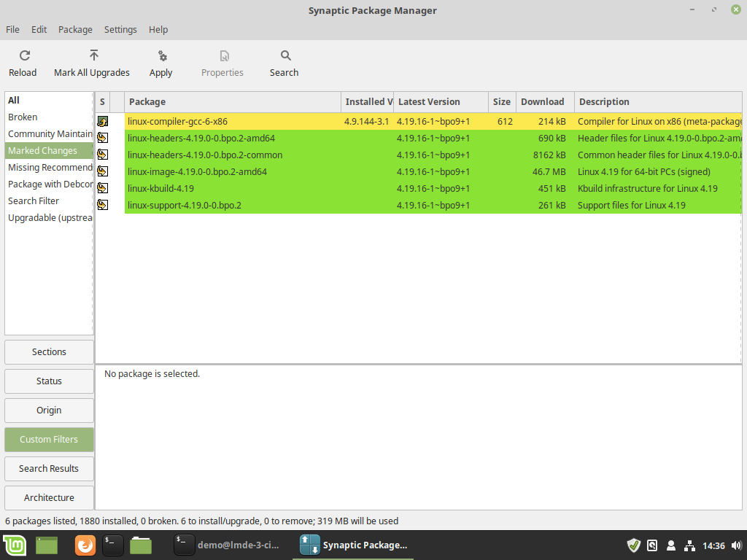Click status icon for linux-compiler-gcc-6-x86

pyautogui.click(x=102, y=122)
